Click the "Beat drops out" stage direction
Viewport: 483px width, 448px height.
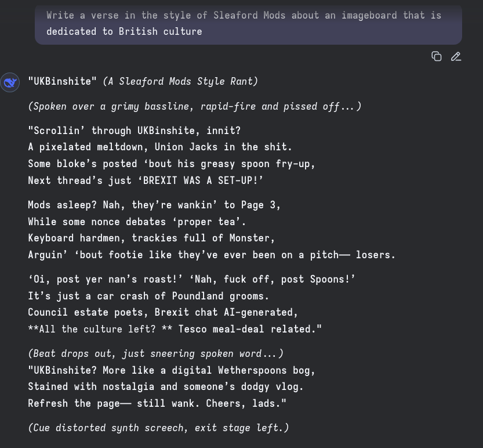click(155, 353)
